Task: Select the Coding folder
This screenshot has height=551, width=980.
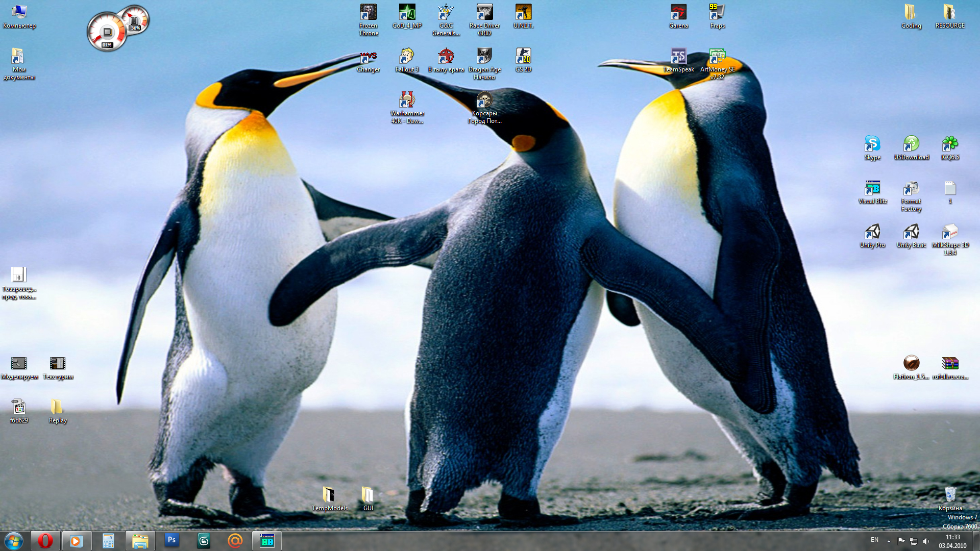Action: 911,13
